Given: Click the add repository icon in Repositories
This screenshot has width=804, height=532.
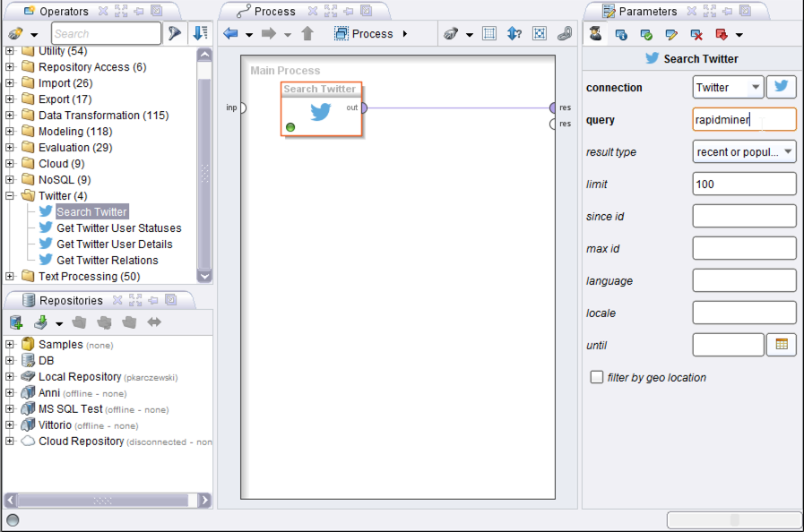Looking at the screenshot, I should 16,322.
